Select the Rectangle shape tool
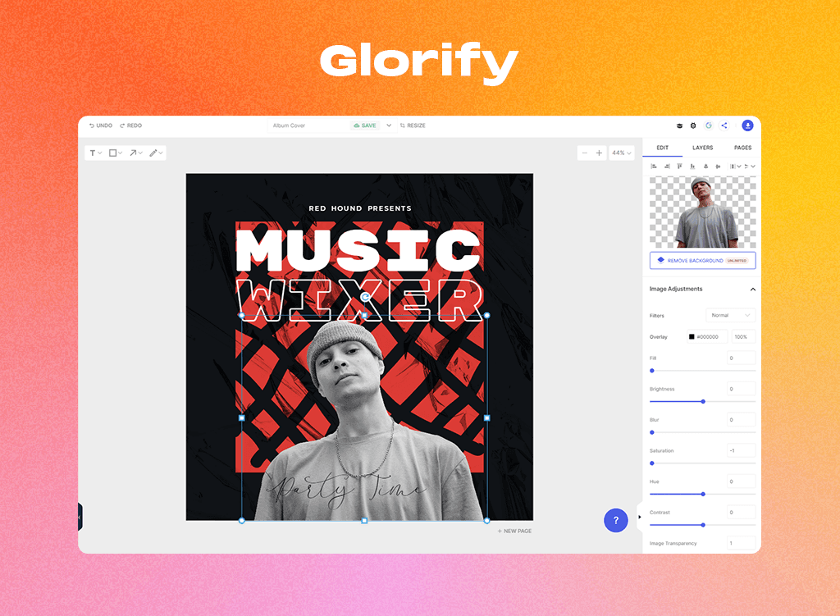 click(x=112, y=153)
